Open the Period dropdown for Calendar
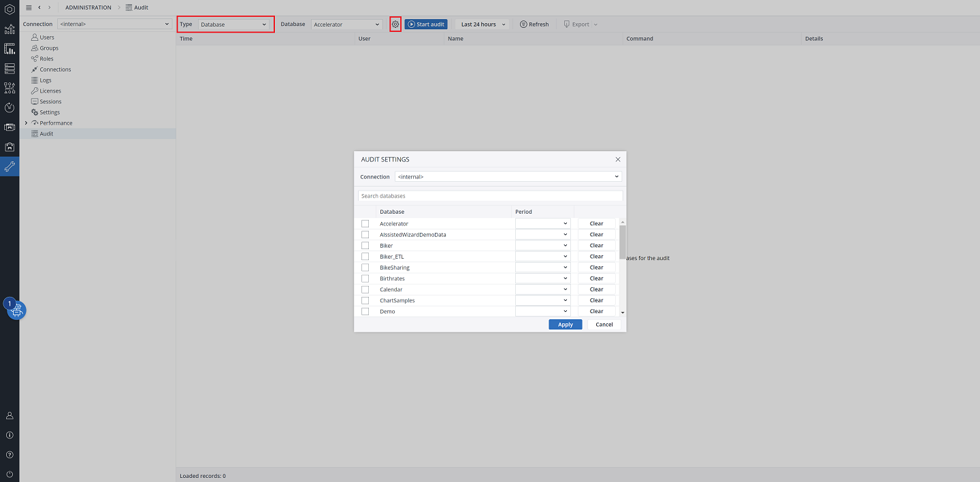This screenshot has height=482, width=980. coord(542,289)
